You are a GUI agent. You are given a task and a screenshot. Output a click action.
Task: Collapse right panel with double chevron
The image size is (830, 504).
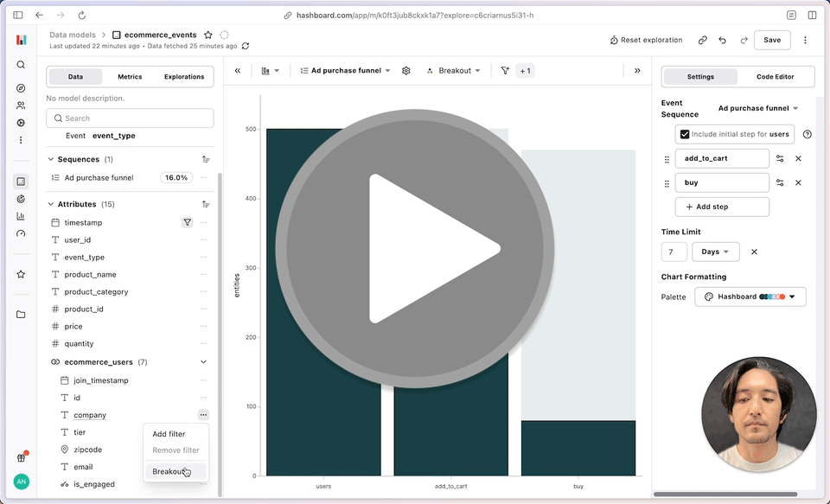pyautogui.click(x=637, y=70)
